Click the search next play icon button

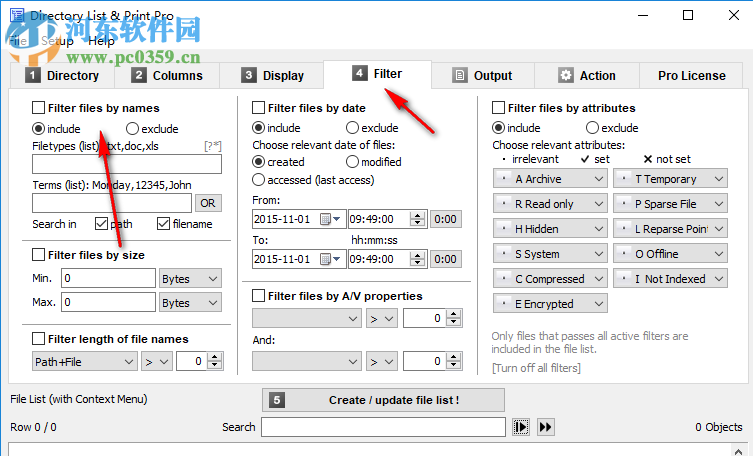pos(521,427)
